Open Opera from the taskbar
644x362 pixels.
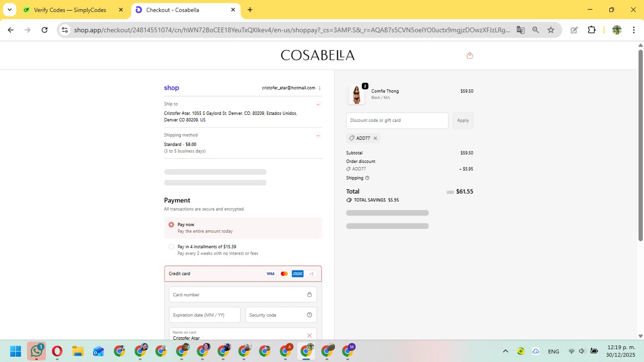tap(57, 351)
